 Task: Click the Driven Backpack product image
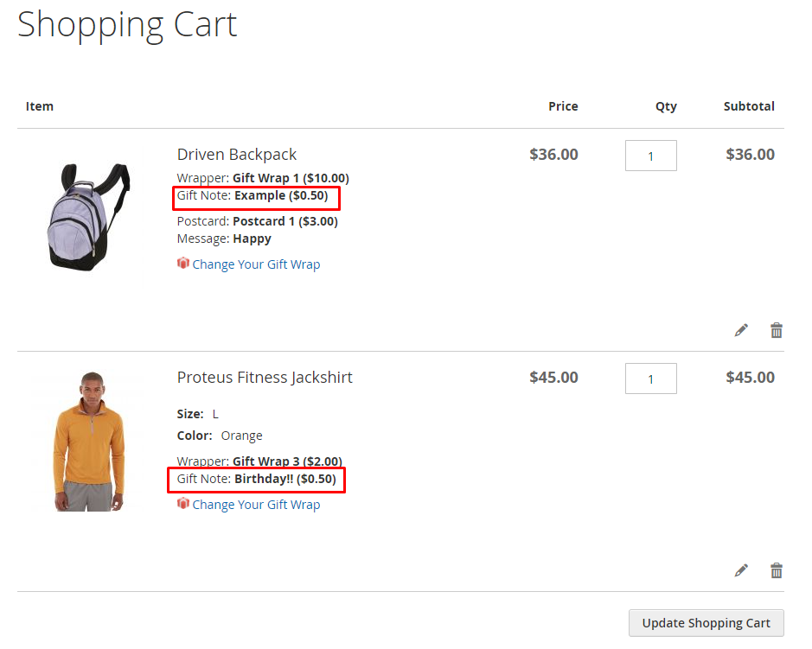pyautogui.click(x=87, y=216)
